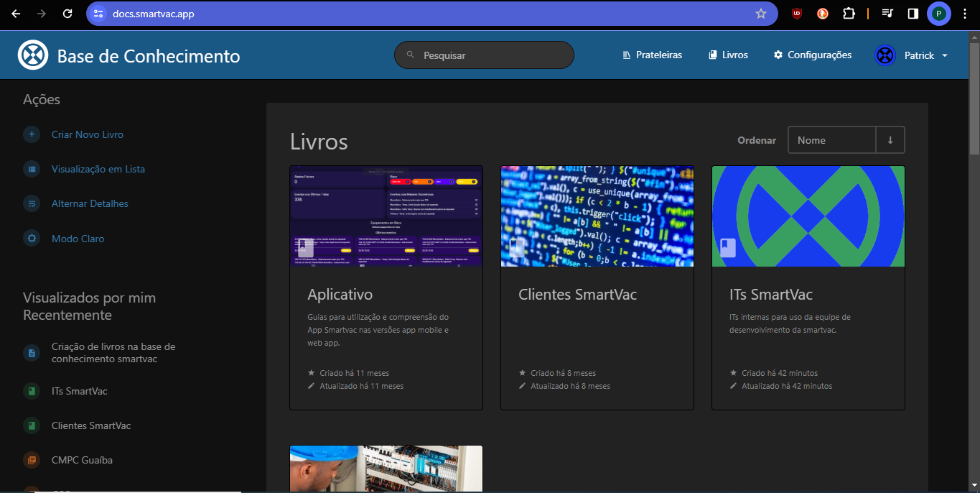This screenshot has width=980, height=493.
Task: Click the Configurações gear icon
Action: pyautogui.click(x=778, y=55)
